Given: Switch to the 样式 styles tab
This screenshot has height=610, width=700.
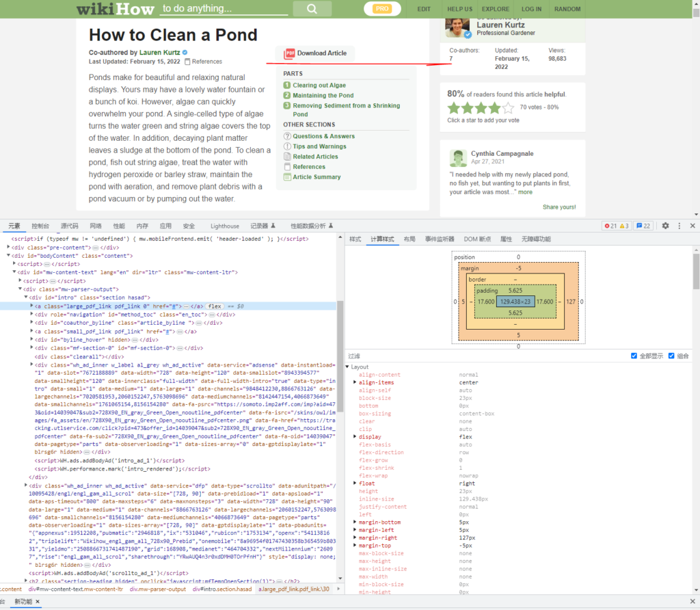Looking at the screenshot, I should 355,239.
